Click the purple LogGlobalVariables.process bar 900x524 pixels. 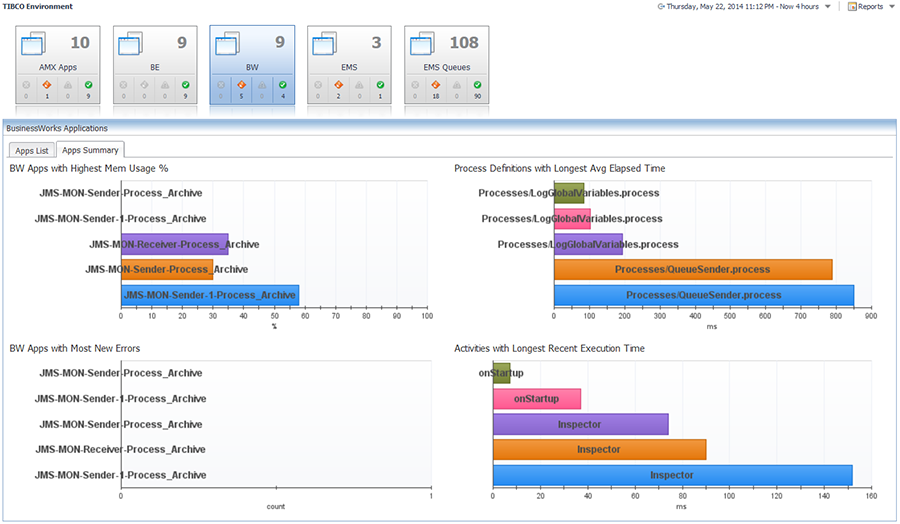588,244
